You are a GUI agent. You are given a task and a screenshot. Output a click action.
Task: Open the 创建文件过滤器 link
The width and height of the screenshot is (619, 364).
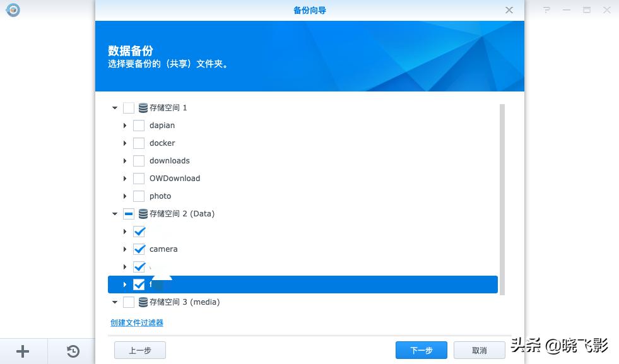[136, 322]
